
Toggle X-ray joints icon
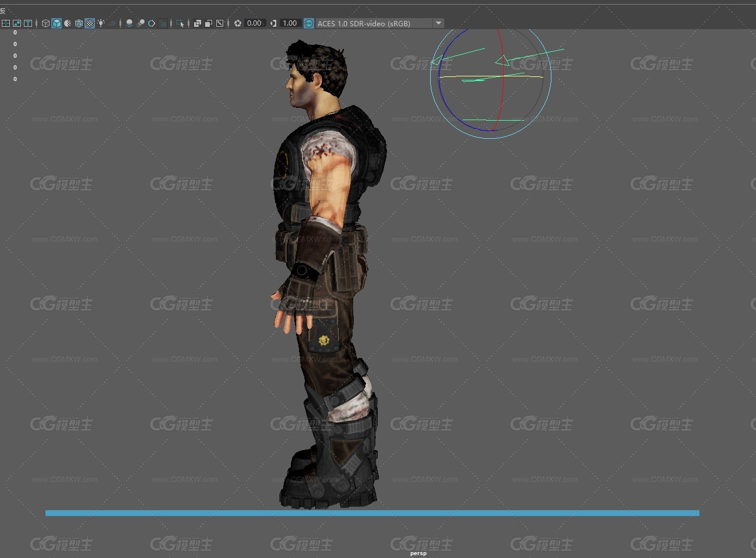click(x=220, y=23)
